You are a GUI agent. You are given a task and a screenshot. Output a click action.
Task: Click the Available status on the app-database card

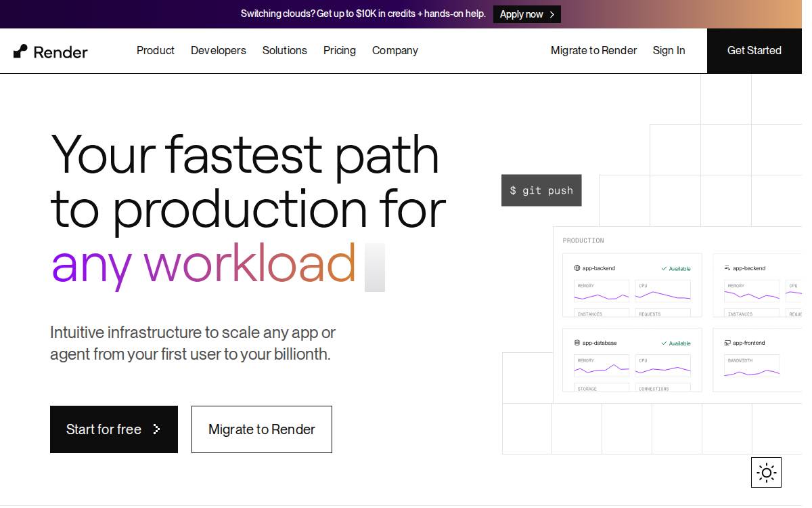pyautogui.click(x=676, y=343)
